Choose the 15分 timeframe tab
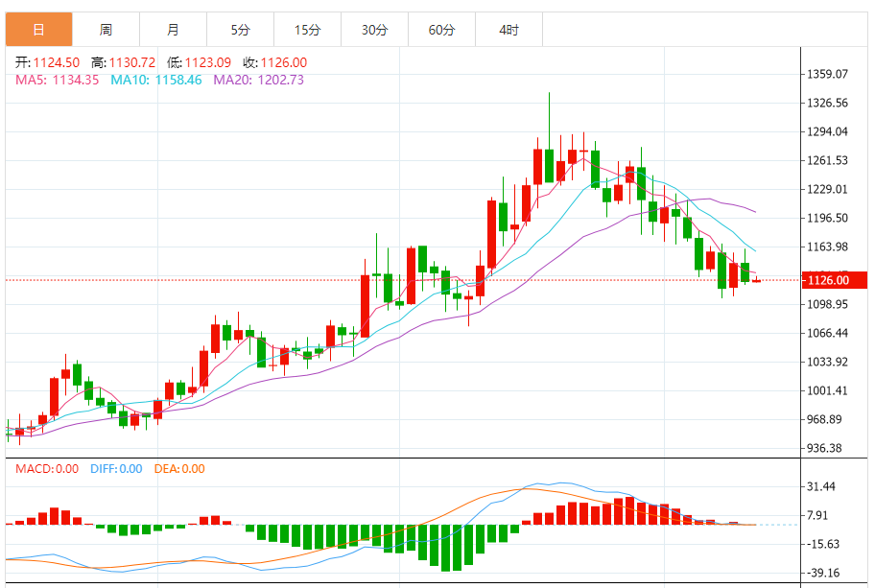875x588 pixels. pos(307,30)
